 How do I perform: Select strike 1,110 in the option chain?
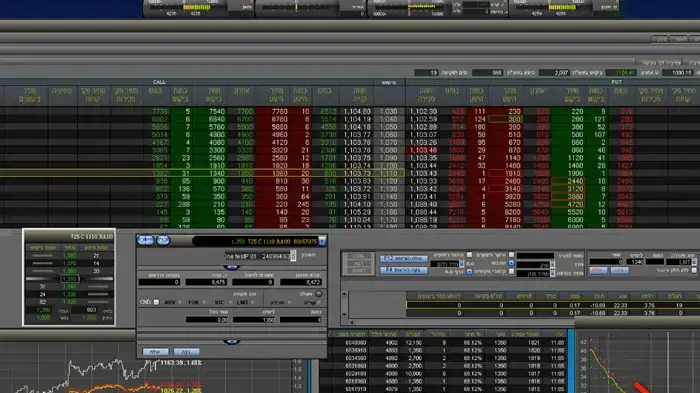(388, 173)
